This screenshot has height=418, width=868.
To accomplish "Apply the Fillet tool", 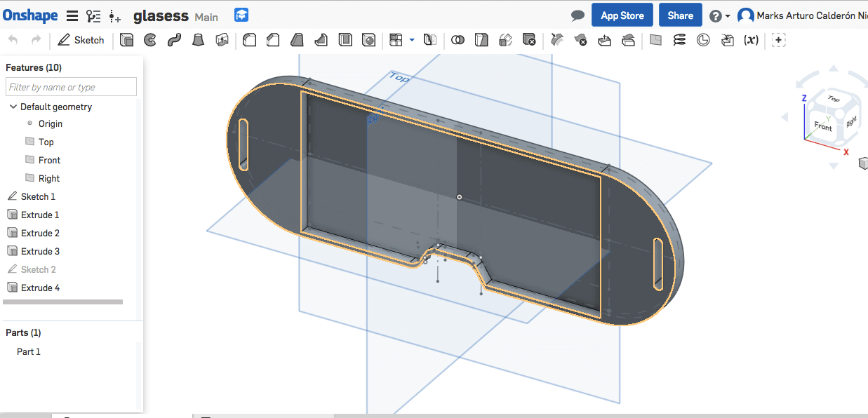I will (x=249, y=40).
